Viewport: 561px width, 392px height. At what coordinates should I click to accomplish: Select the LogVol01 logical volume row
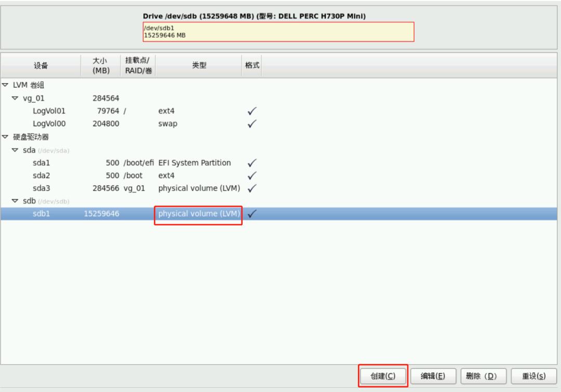pos(279,111)
